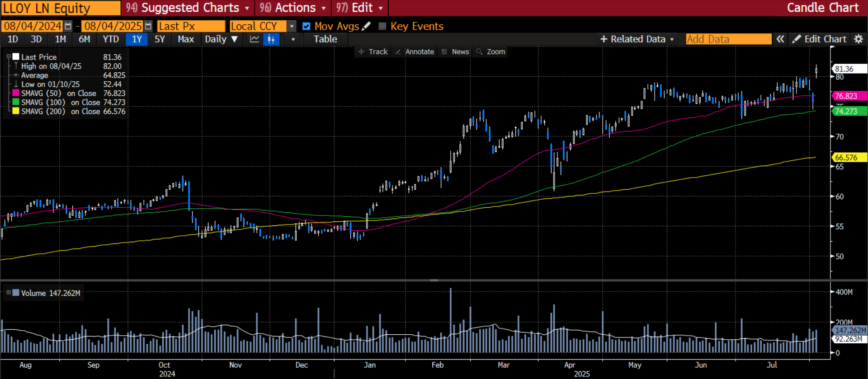Click the Track crosshair icon
Image resolution: width=868 pixels, height=379 pixels.
click(361, 52)
